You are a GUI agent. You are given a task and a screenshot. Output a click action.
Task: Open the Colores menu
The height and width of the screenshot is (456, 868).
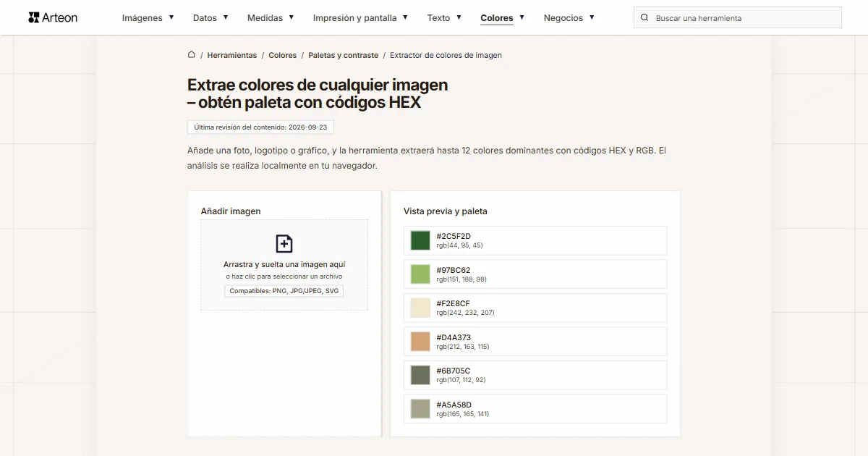click(x=497, y=17)
